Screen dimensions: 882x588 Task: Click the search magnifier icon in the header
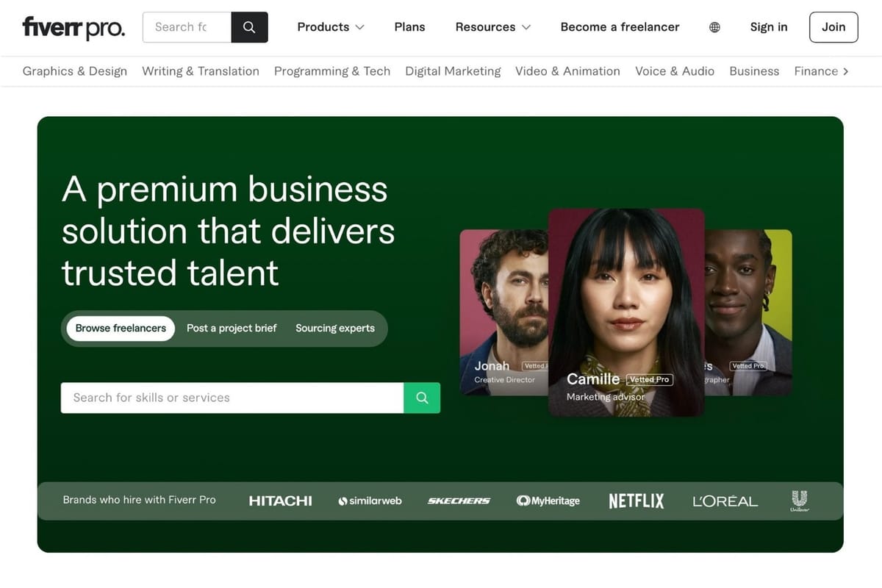coord(248,26)
